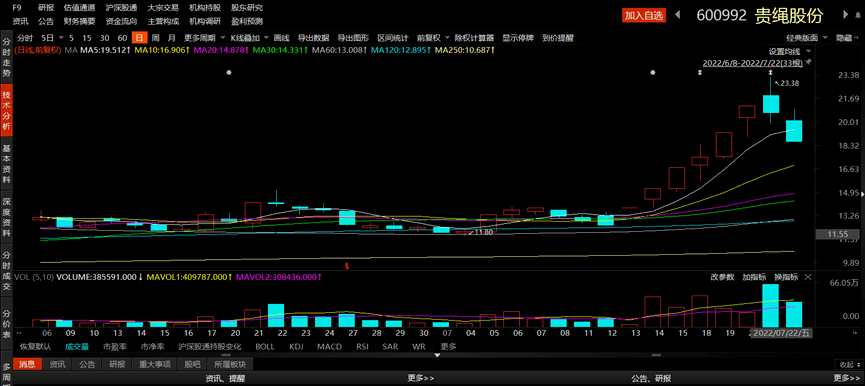Toggle the KDJ indicator
This screenshot has width=865, height=386.
[297, 347]
